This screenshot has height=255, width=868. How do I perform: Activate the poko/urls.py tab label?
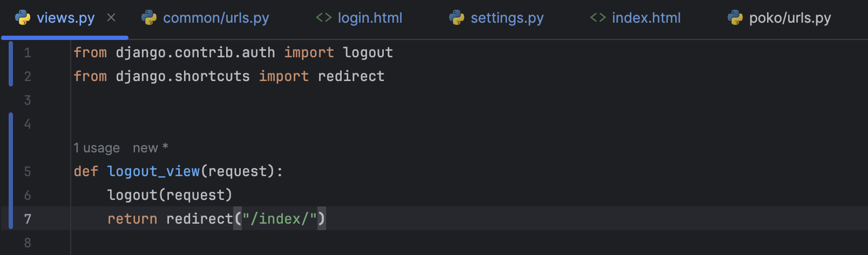(x=790, y=18)
